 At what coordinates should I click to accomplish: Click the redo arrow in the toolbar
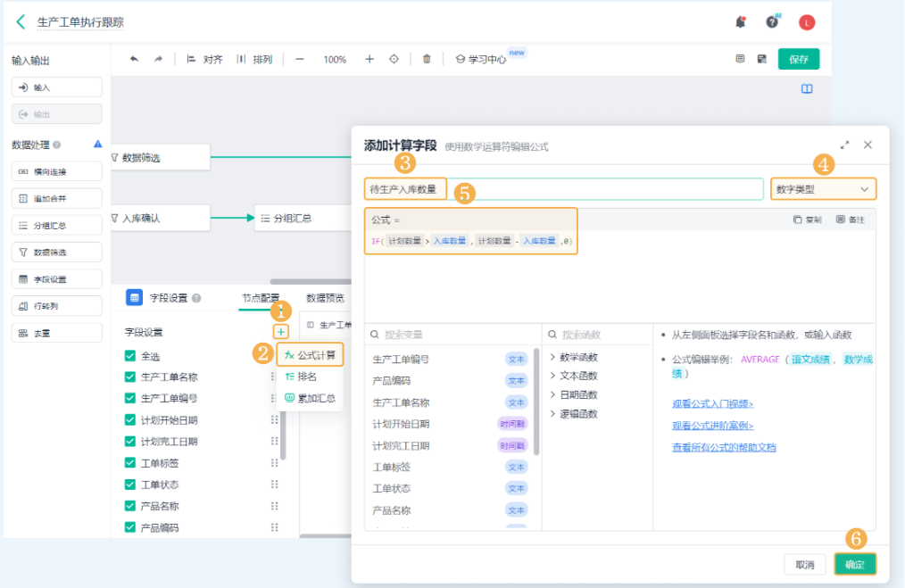pos(158,59)
